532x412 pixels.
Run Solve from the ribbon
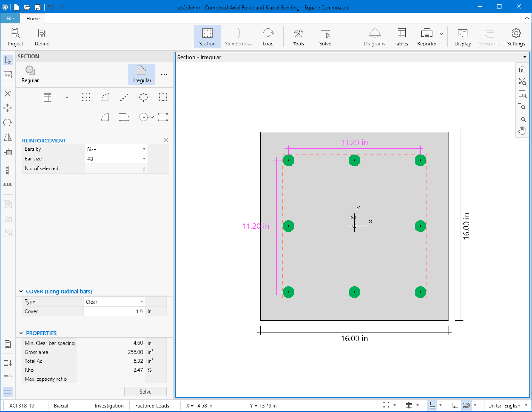[x=325, y=37]
